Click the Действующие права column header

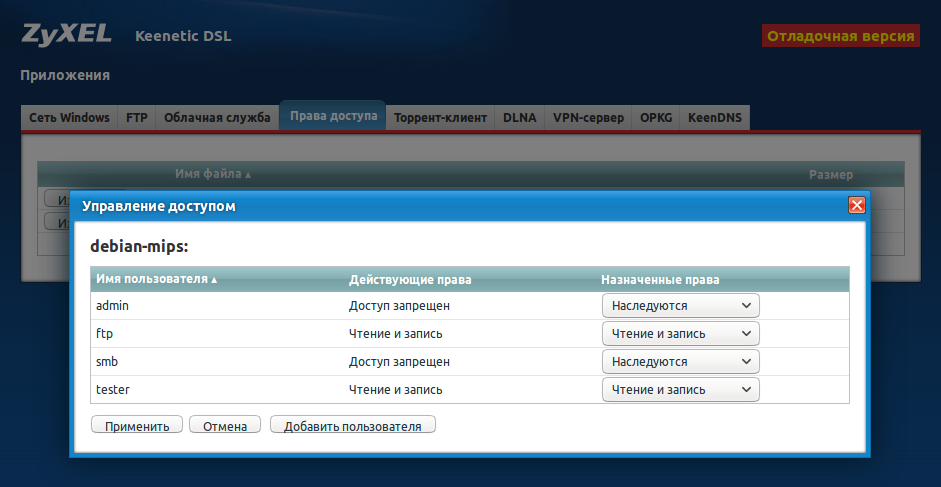(410, 280)
